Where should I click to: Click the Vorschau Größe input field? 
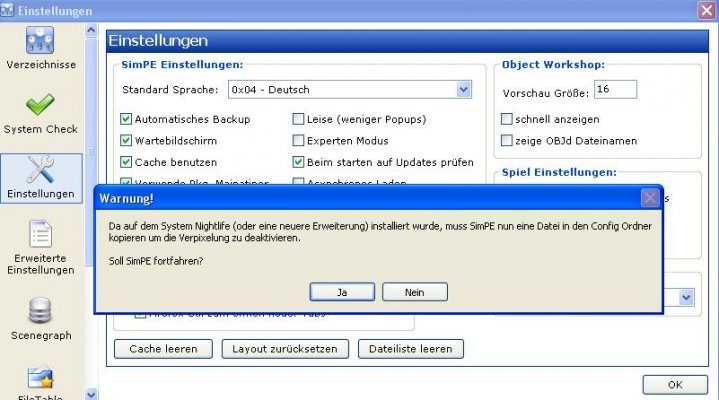click(615, 89)
